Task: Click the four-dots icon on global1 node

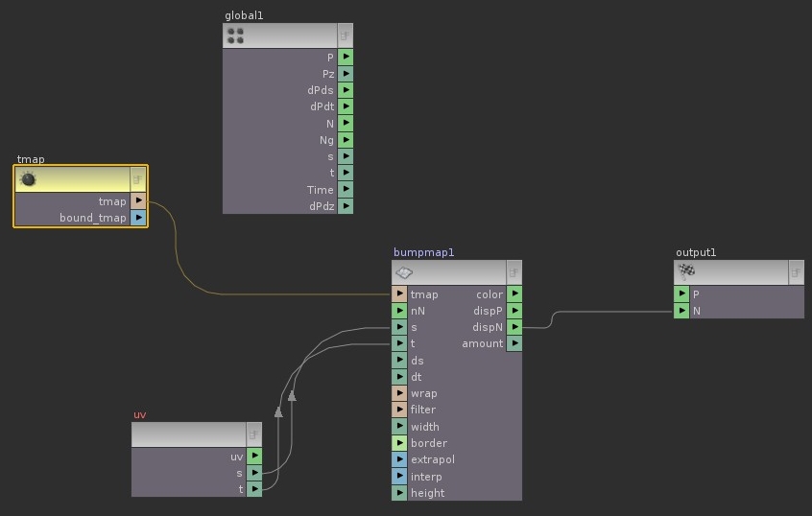Action: [235, 35]
